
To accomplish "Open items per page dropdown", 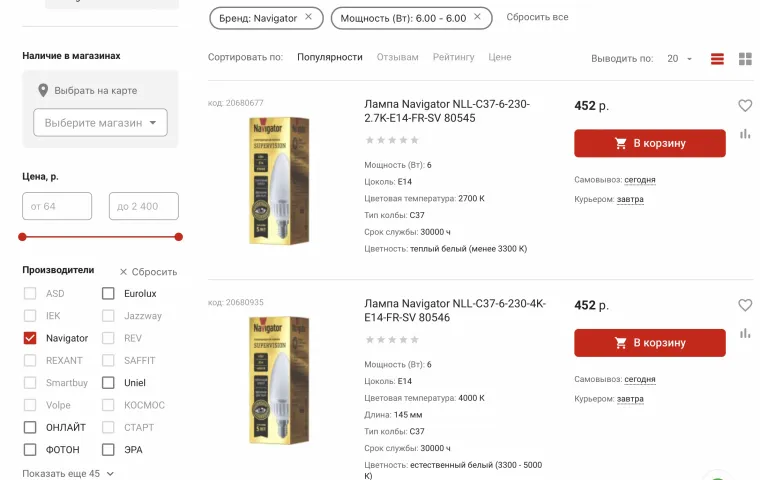I will [x=680, y=59].
